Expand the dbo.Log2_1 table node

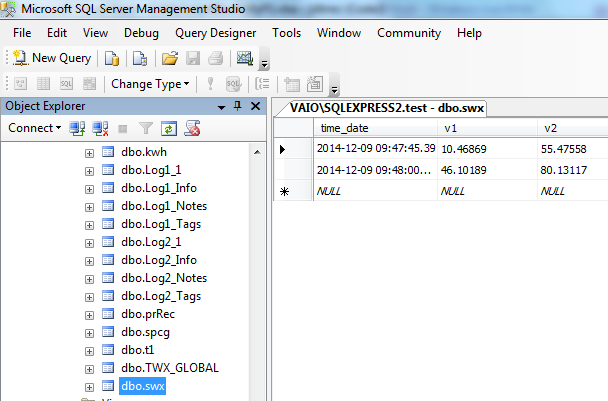coord(90,244)
